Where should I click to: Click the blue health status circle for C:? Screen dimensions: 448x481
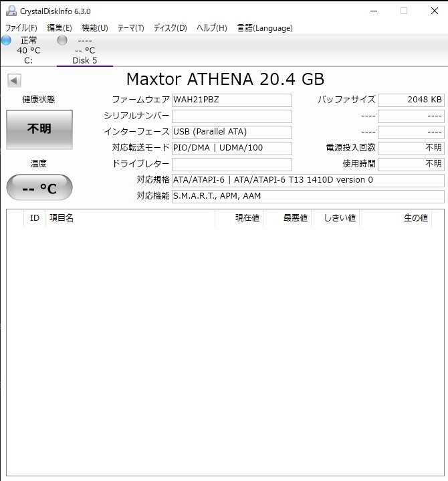coord(6,40)
